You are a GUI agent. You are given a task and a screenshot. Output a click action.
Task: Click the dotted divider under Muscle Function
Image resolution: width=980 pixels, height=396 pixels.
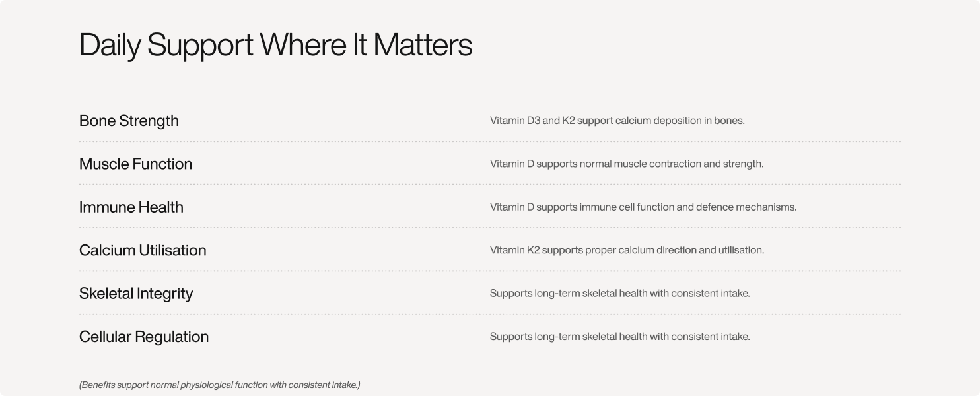[x=490, y=185]
